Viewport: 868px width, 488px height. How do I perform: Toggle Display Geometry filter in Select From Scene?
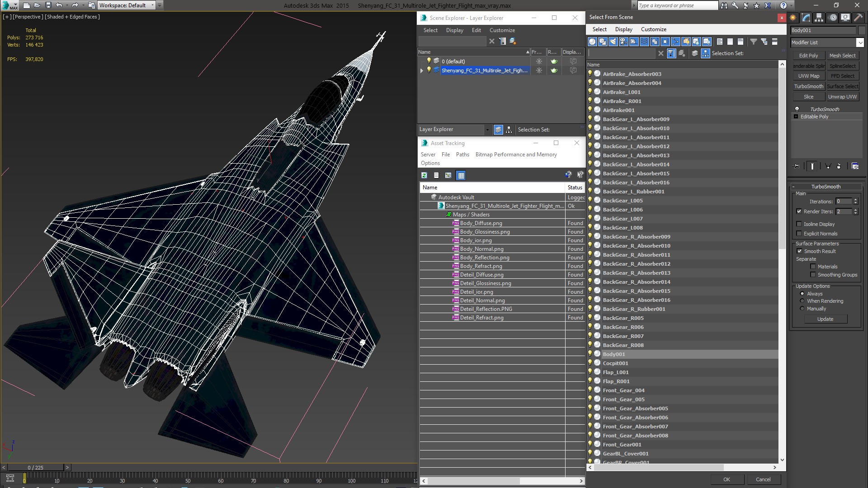click(592, 42)
